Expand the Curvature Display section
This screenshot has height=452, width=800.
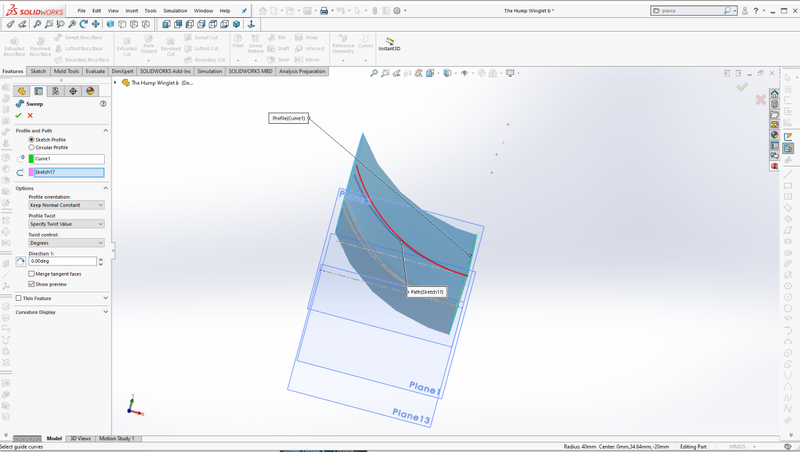pos(105,312)
